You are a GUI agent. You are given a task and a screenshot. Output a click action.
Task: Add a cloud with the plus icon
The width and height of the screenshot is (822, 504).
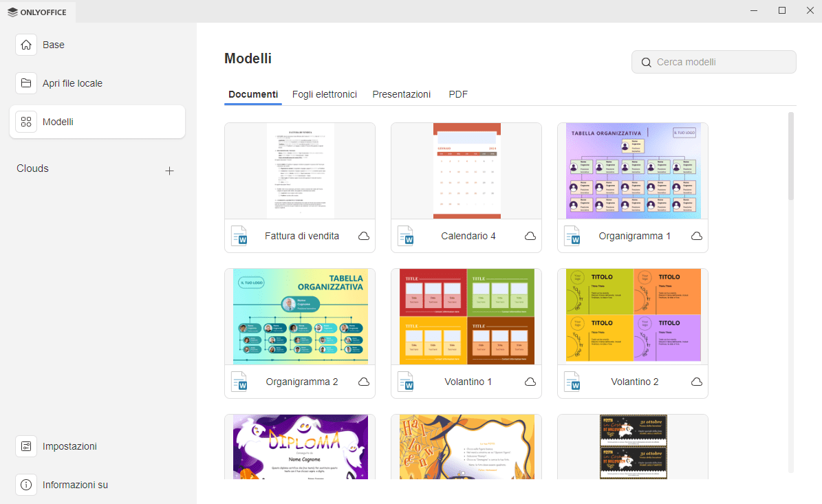click(169, 171)
